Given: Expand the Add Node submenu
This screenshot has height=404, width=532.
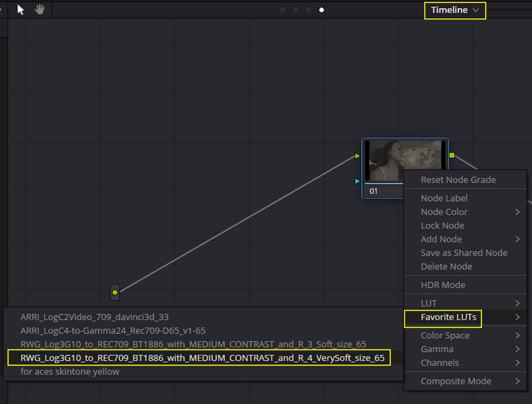Looking at the screenshot, I should click(465, 239).
